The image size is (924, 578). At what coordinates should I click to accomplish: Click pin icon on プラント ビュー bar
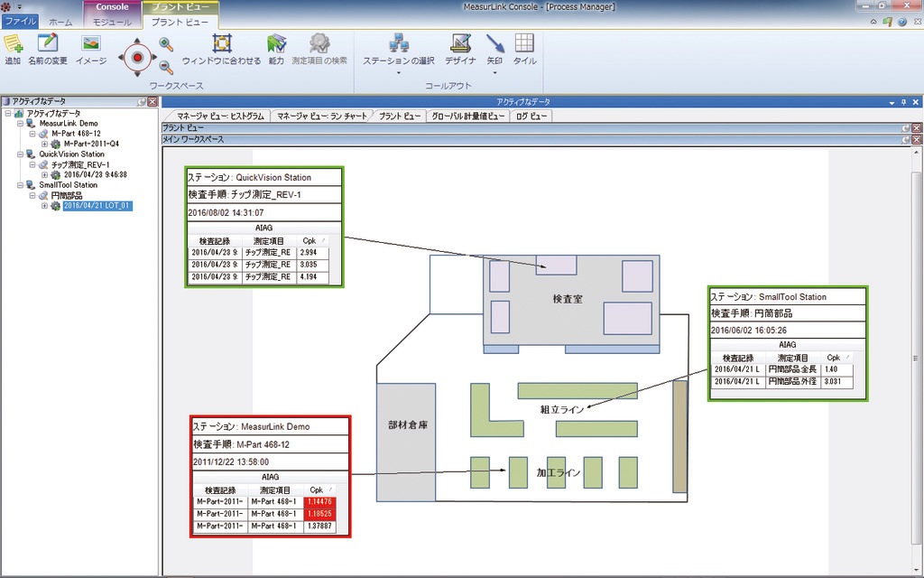coord(906,128)
